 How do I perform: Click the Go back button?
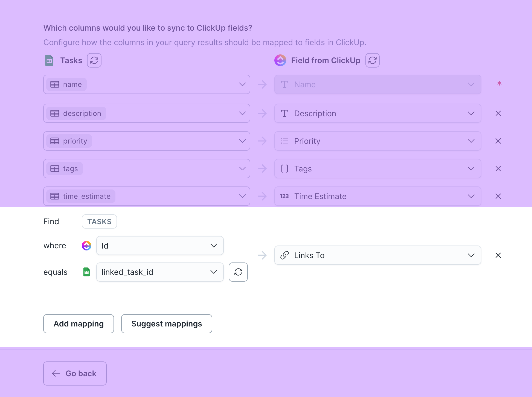[75, 373]
